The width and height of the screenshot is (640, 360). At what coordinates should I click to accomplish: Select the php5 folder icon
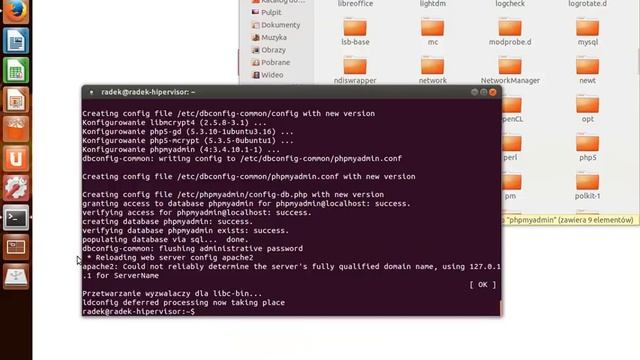click(x=587, y=143)
